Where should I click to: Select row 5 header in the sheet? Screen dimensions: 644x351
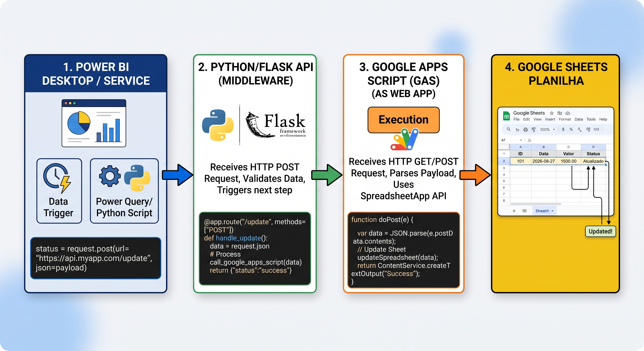pos(504,181)
